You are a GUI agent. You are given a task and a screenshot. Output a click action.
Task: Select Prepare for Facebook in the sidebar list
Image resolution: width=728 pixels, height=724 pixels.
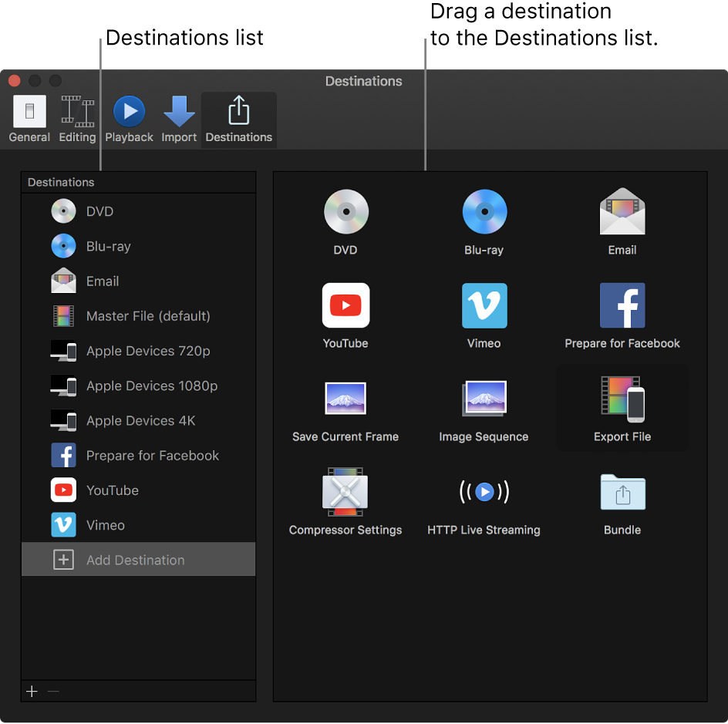pos(153,456)
